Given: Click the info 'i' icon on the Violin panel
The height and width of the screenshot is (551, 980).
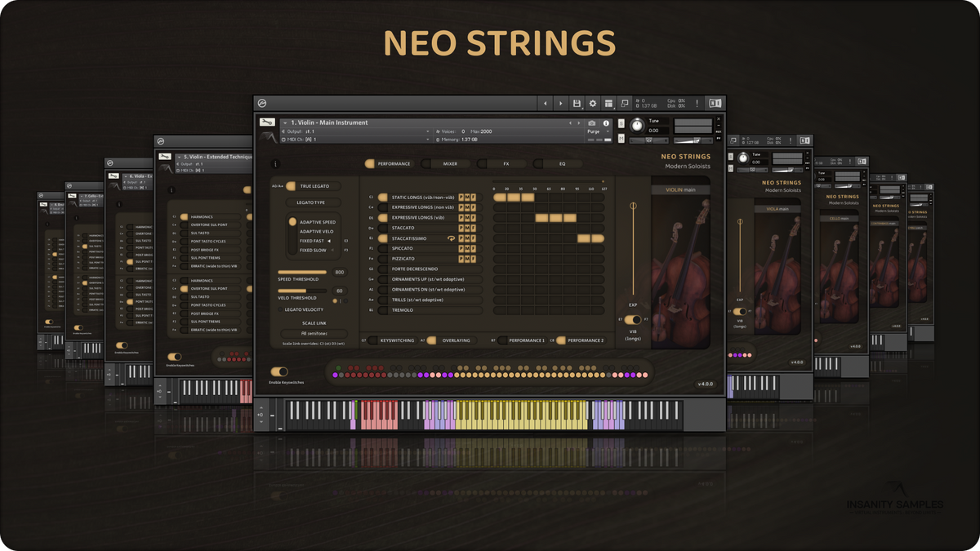Looking at the screenshot, I should coord(276,164).
